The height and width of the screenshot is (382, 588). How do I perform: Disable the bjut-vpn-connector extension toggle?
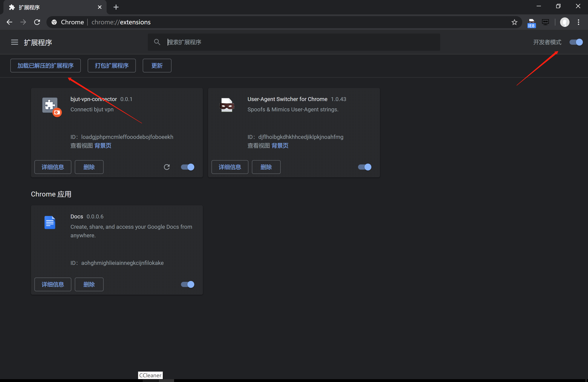click(188, 167)
